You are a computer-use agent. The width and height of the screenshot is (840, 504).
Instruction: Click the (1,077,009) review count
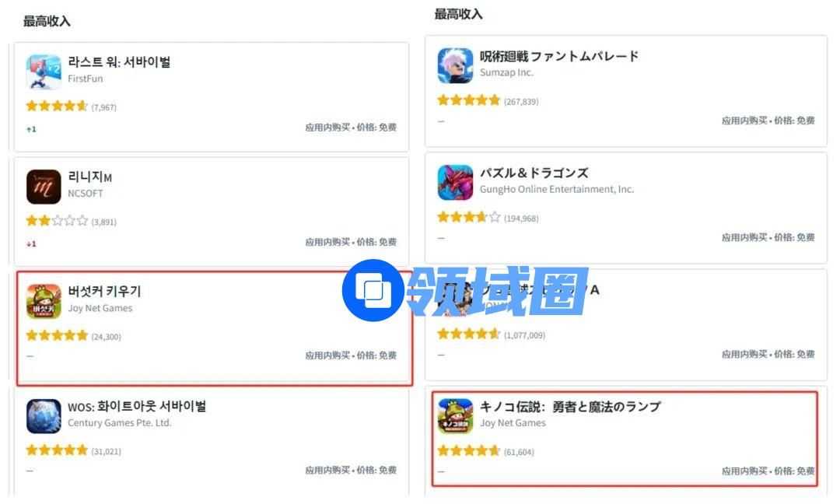pos(524,335)
